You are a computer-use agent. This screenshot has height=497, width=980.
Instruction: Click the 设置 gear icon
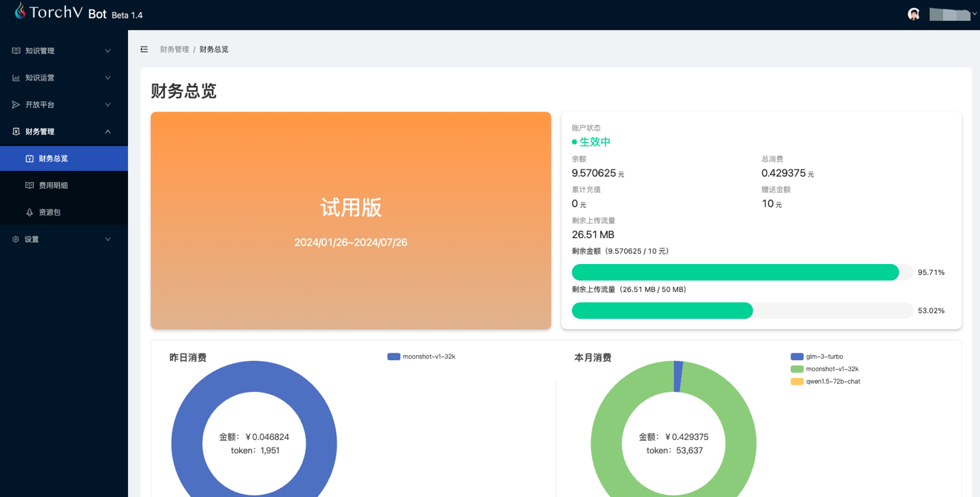[16, 240]
